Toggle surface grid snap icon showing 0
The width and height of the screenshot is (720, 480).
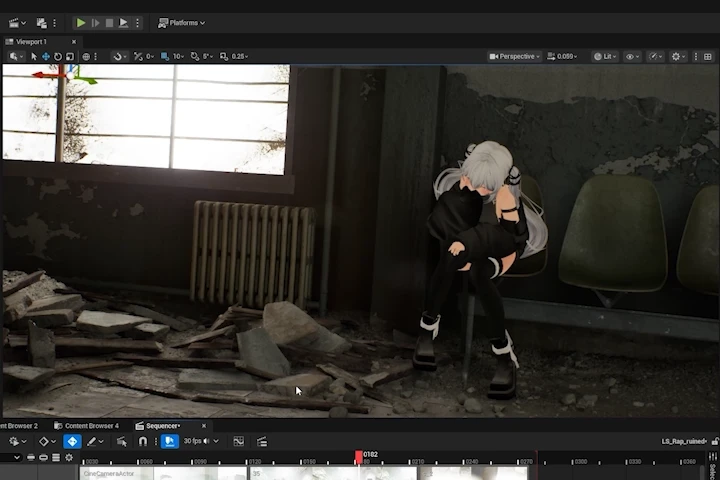coord(138,56)
